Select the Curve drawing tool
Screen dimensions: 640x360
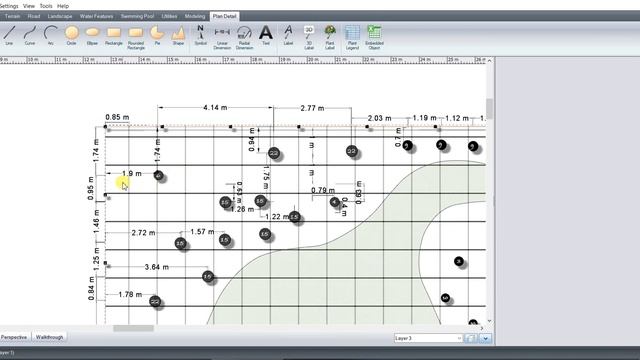click(30, 36)
